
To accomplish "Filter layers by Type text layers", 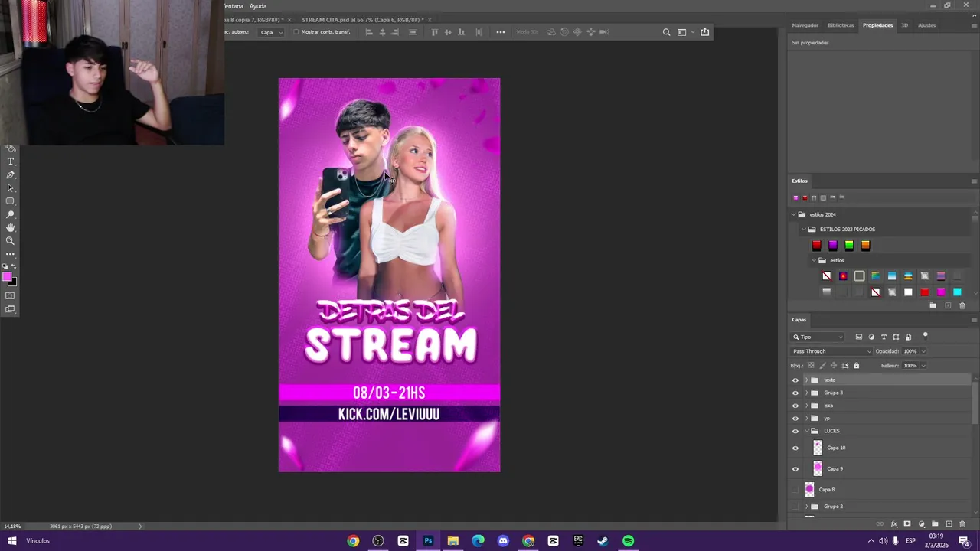I will (x=884, y=337).
